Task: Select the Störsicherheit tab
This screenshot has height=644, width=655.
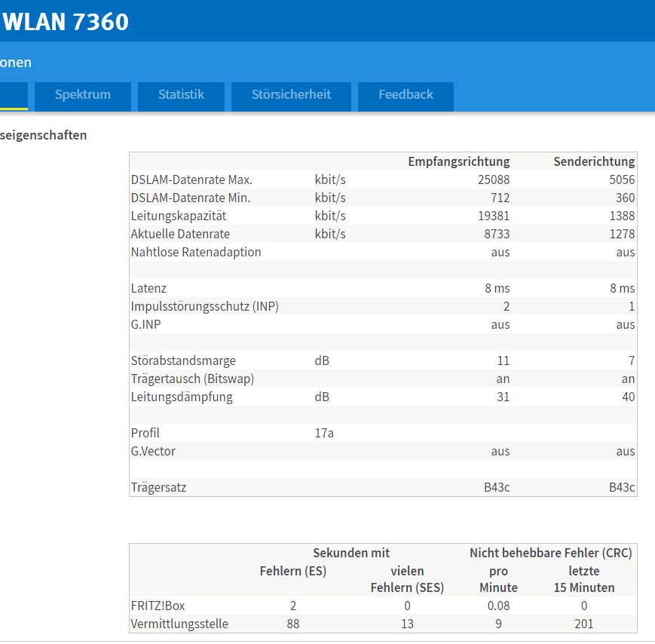Action: tap(291, 95)
